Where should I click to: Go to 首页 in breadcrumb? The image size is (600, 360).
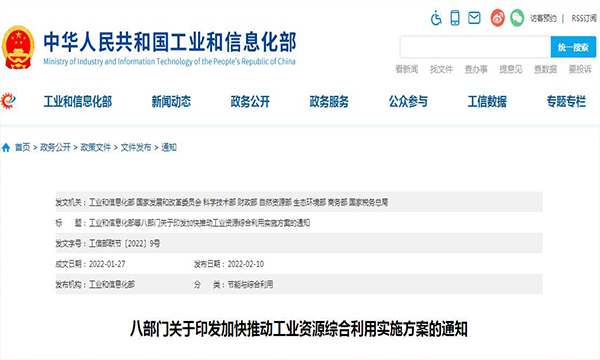[x=23, y=147]
